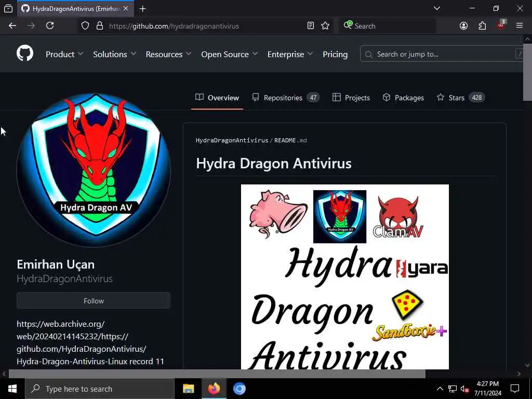Open the Windows notification center

click(515, 389)
